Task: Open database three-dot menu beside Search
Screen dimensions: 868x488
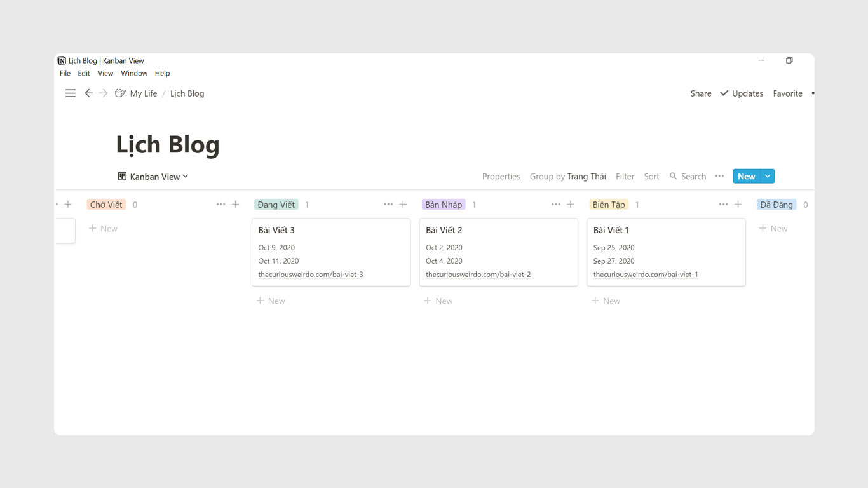Action: 719,176
